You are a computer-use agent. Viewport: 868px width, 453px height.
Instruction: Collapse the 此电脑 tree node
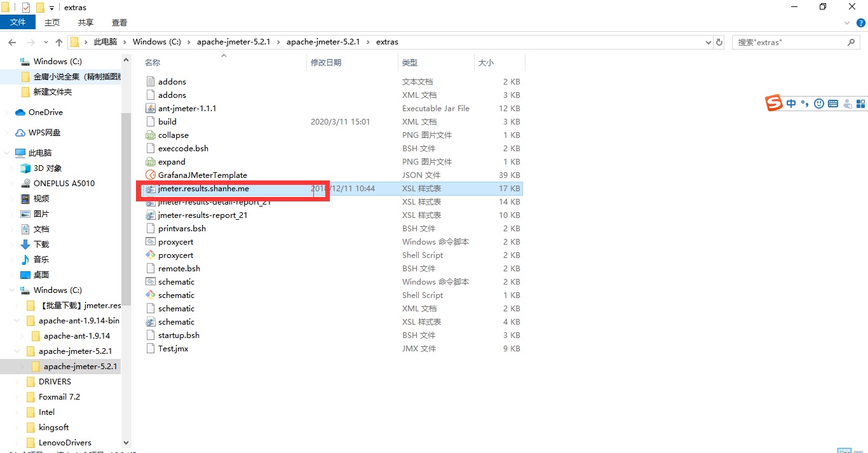(7, 153)
